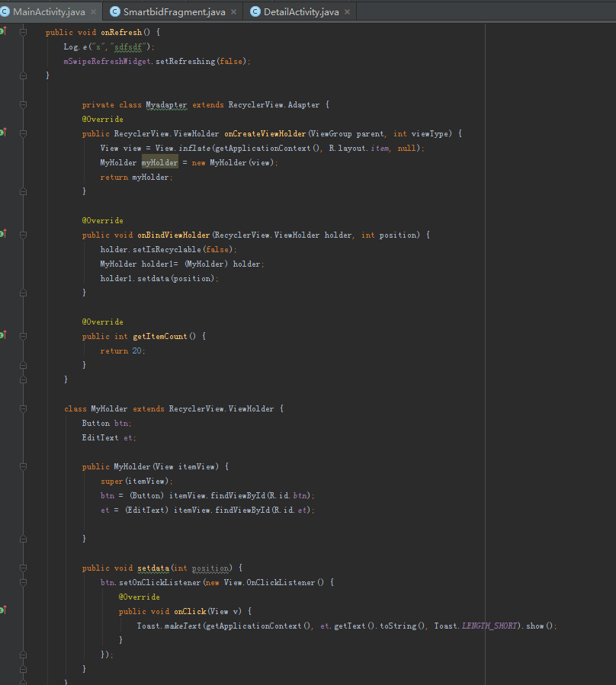This screenshot has width=616, height=685.
Task: Click the underlined position parameter in setdata
Action: point(210,568)
